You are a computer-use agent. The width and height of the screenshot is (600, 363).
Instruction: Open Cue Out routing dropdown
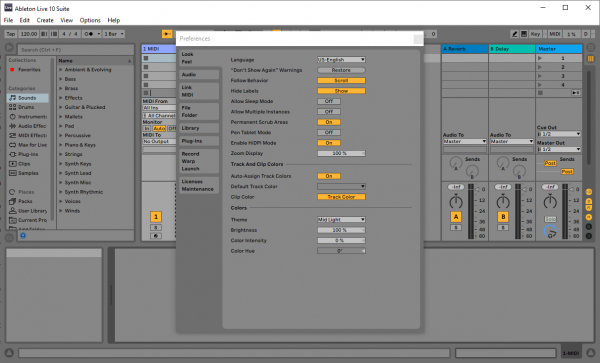[559, 134]
